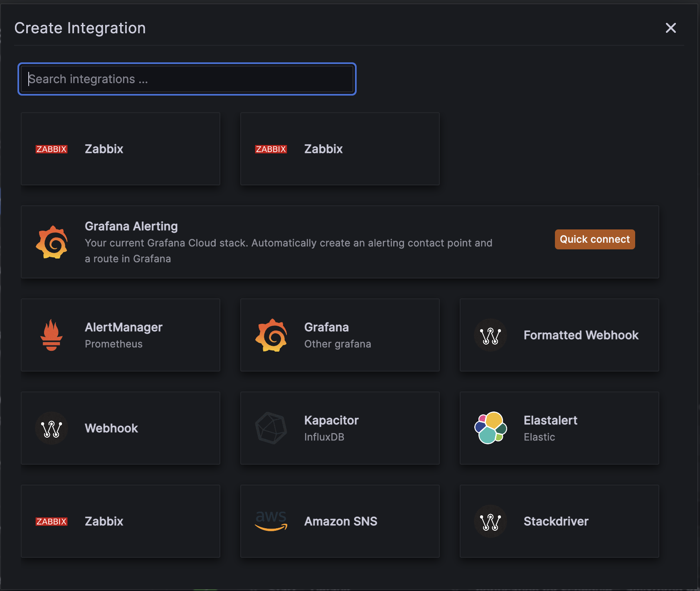Select the Elastalert integration card
The image size is (700, 591).
pos(559,428)
